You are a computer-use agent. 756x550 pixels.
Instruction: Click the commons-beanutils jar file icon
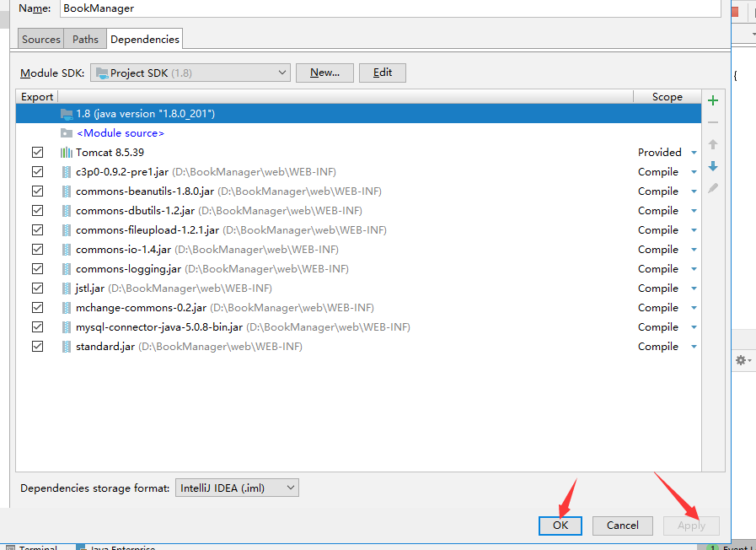(x=67, y=191)
